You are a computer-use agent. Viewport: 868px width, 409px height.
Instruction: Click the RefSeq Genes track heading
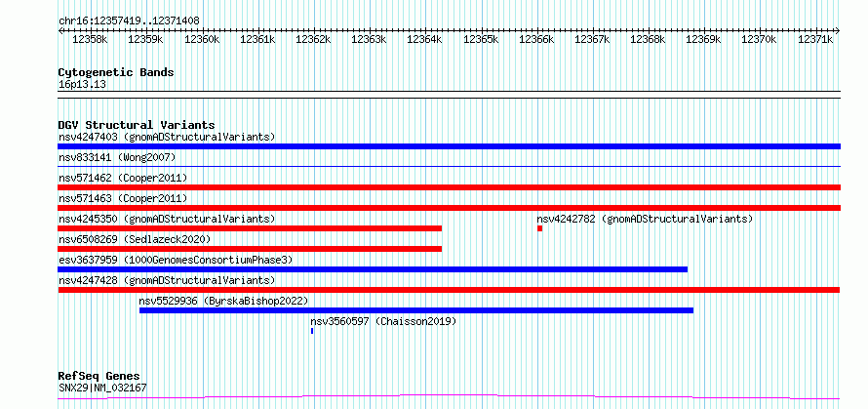99,377
